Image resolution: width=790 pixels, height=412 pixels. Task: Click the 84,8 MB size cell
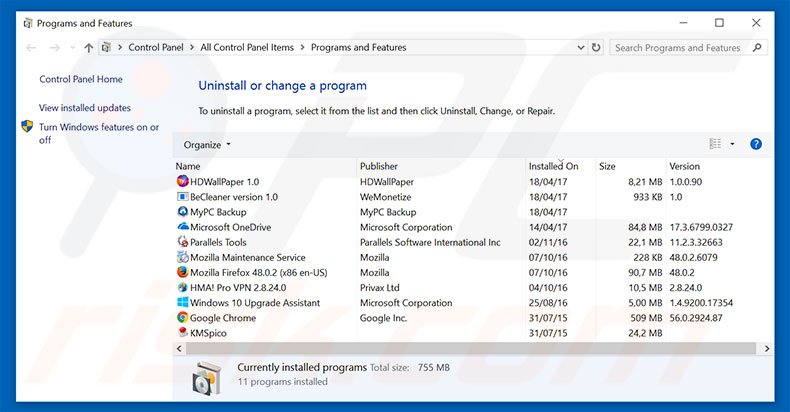click(645, 227)
